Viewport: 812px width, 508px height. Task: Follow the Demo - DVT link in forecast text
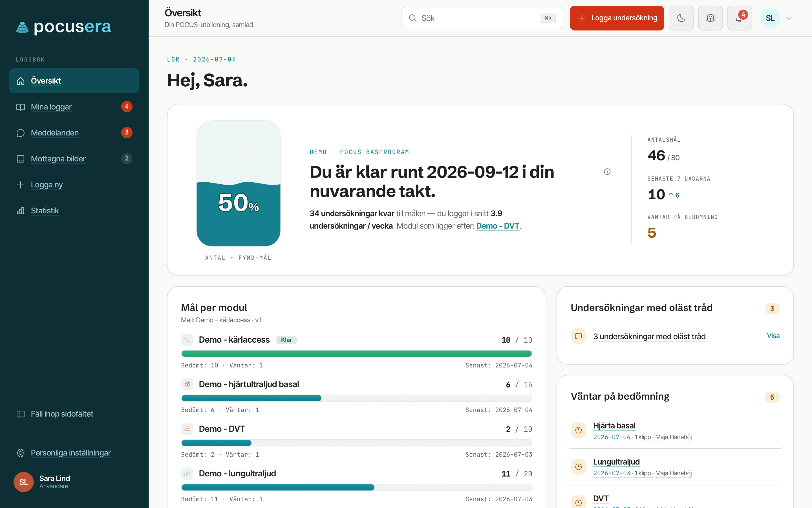(x=498, y=226)
